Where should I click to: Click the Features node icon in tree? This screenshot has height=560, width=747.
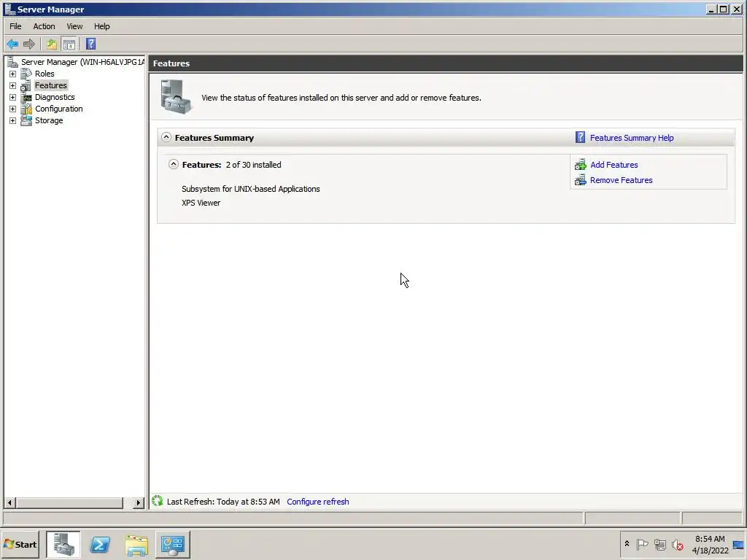pos(26,86)
